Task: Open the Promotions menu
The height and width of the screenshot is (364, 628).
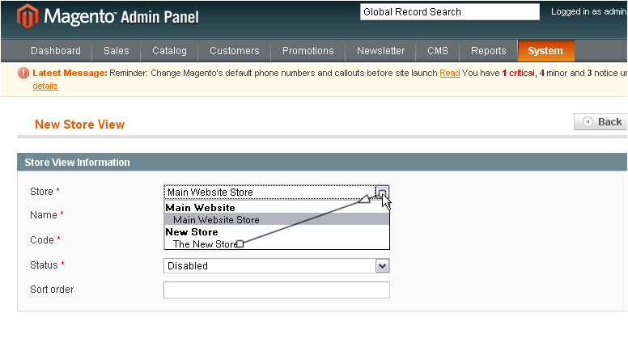Action: [308, 51]
